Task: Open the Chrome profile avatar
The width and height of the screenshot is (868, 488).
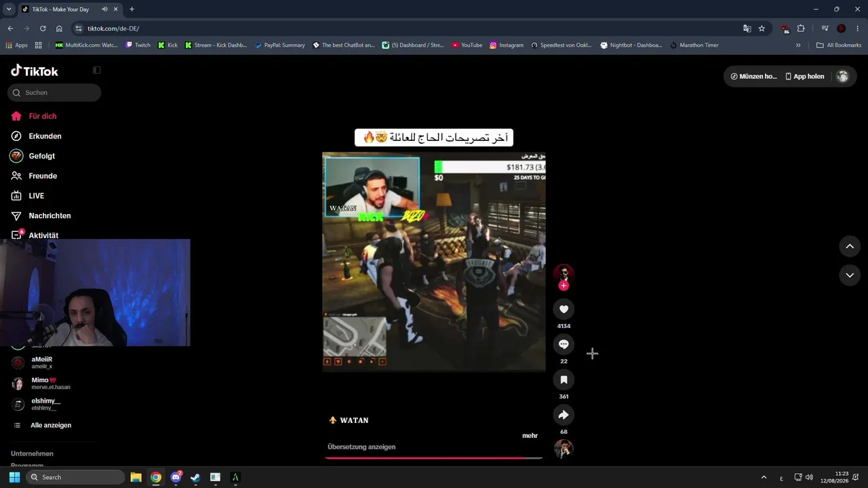Action: [x=841, y=28]
